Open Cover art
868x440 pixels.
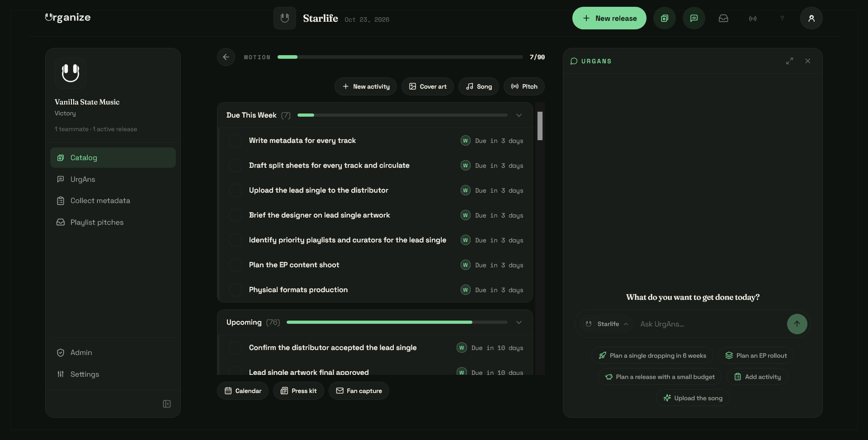(x=428, y=86)
